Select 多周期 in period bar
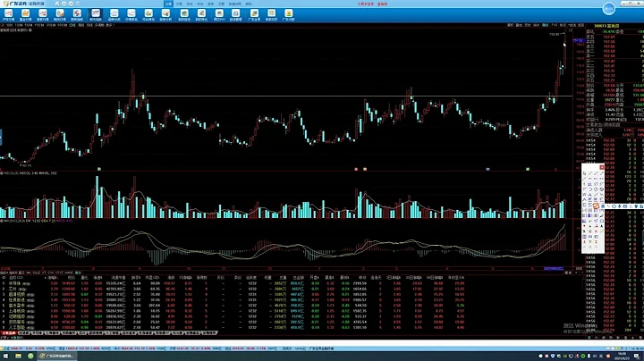The width and height of the screenshot is (644, 361). click(x=99, y=25)
